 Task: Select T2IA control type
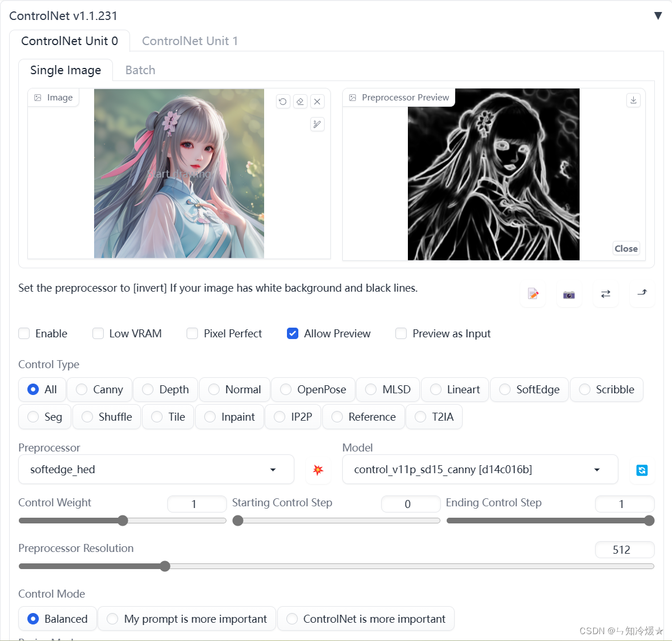(x=434, y=417)
